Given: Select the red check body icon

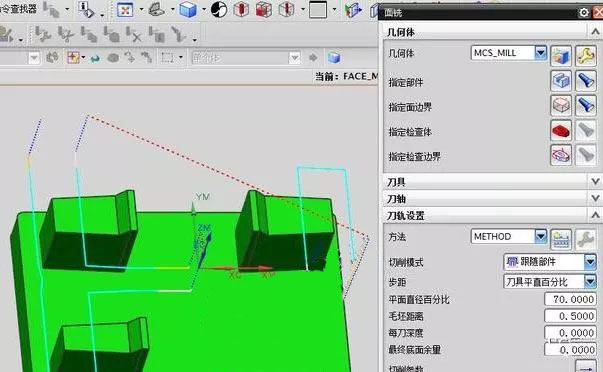Looking at the screenshot, I should (x=561, y=130).
